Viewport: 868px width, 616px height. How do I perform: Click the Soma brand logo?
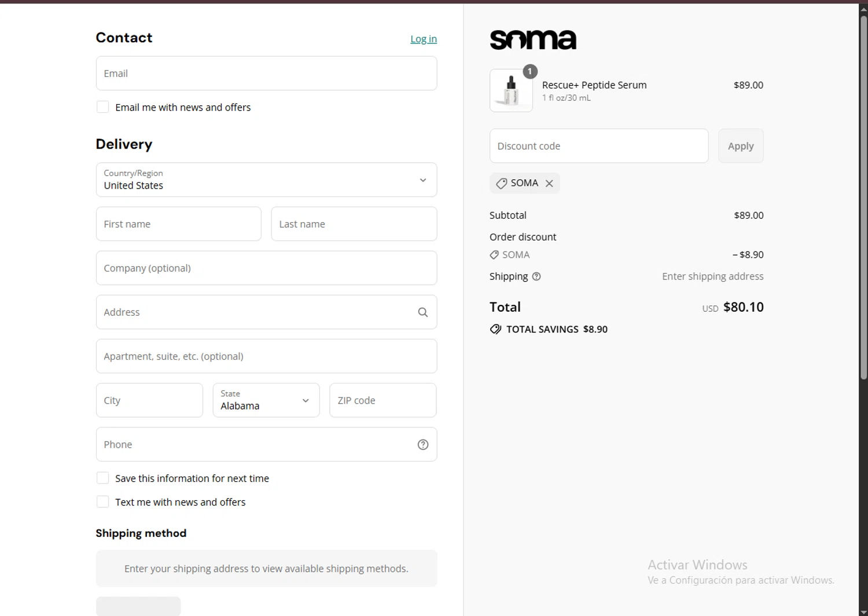(x=533, y=40)
